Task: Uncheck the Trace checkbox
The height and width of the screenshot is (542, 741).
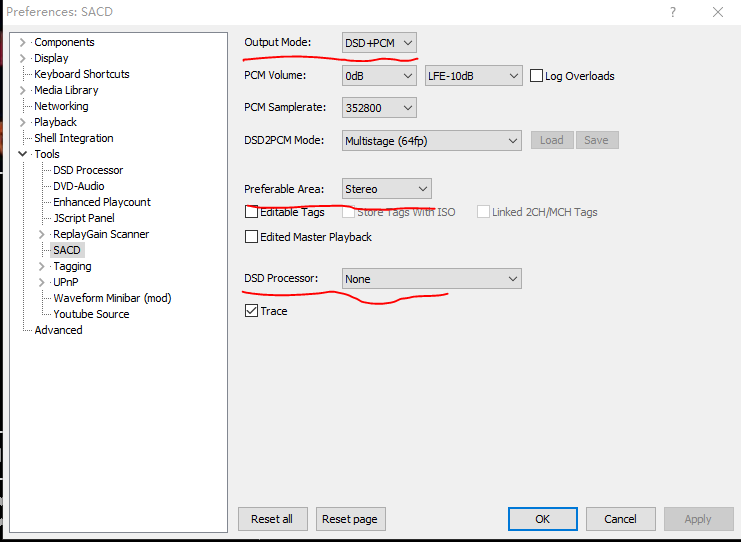Action: (252, 311)
